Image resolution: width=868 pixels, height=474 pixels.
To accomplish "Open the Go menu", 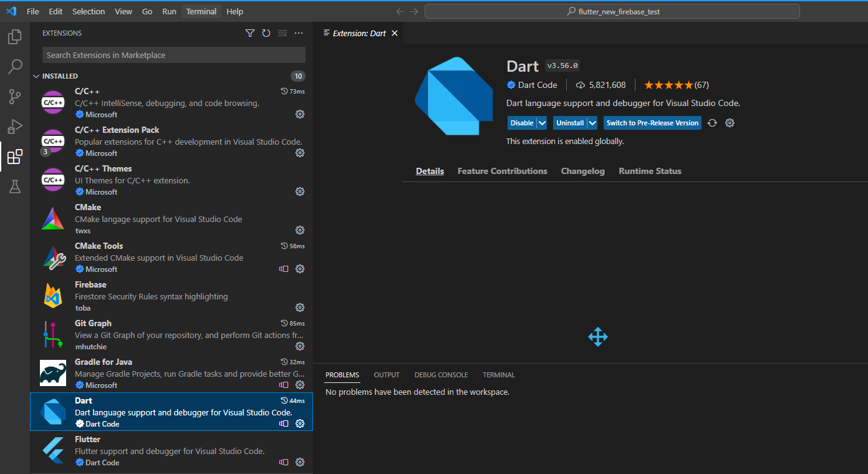I will (x=147, y=11).
